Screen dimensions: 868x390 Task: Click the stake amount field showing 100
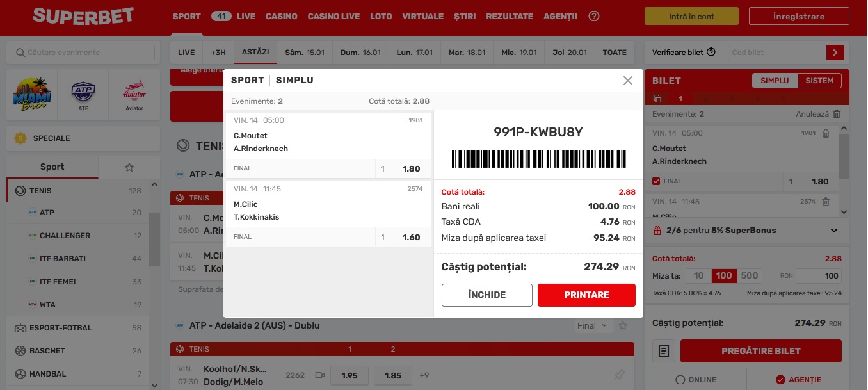click(819, 276)
